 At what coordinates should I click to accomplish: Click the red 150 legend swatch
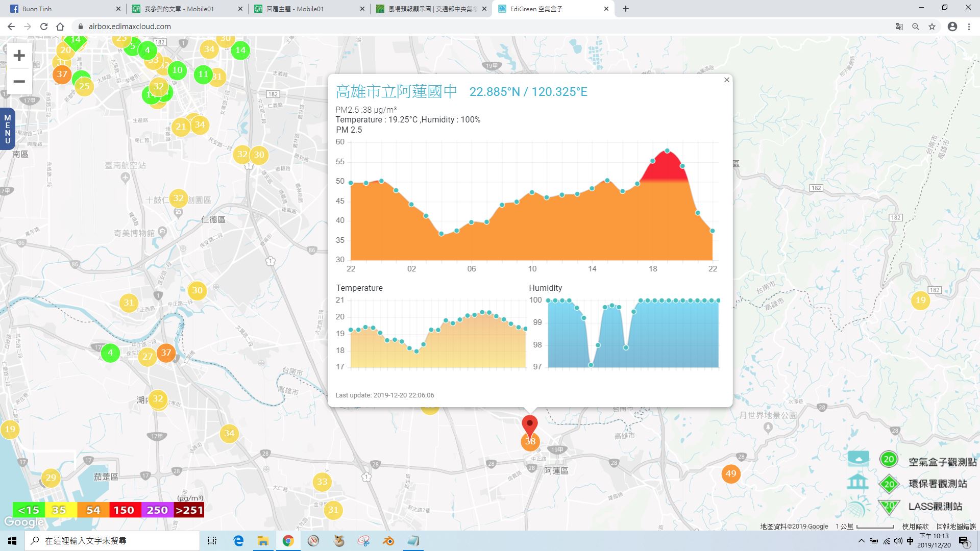pyautogui.click(x=124, y=510)
